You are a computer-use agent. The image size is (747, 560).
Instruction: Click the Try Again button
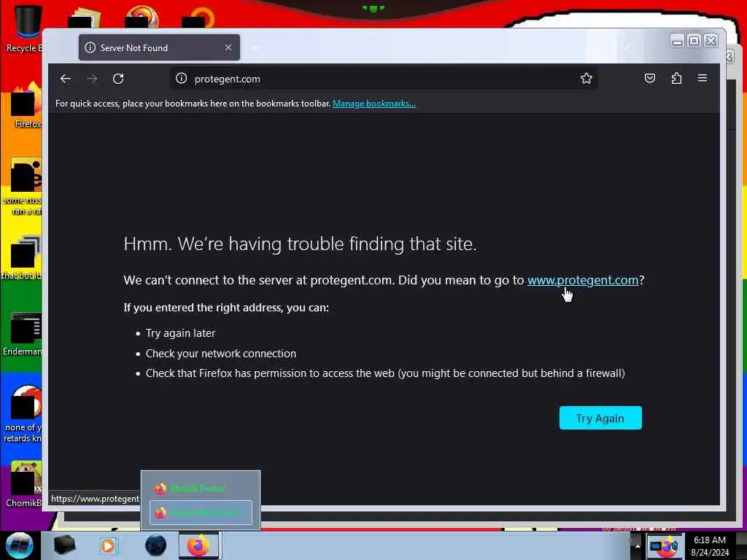point(600,418)
